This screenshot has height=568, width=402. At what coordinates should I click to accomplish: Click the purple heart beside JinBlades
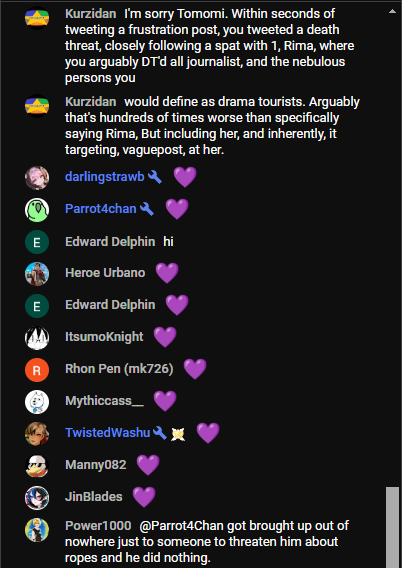[x=144, y=497]
